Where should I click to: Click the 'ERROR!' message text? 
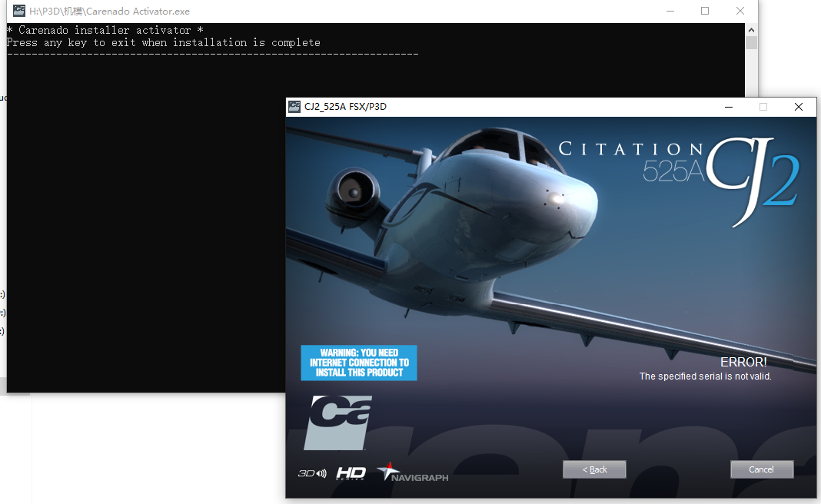[743, 362]
